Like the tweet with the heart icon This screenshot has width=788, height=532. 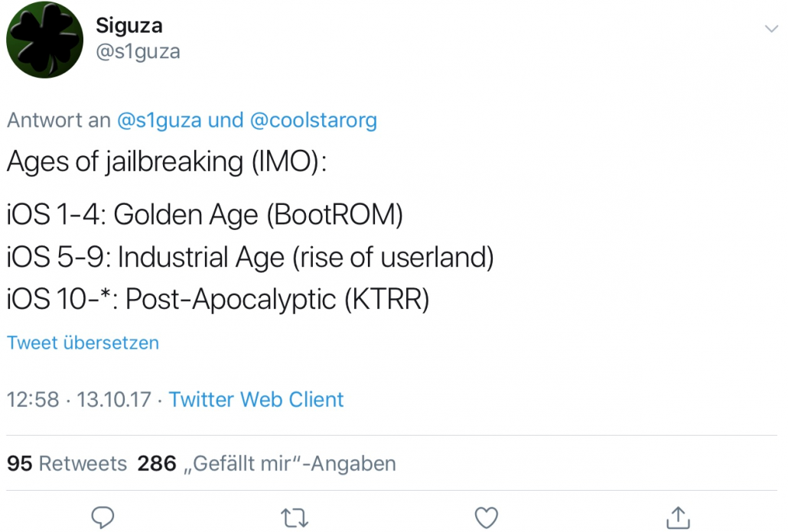(x=487, y=517)
